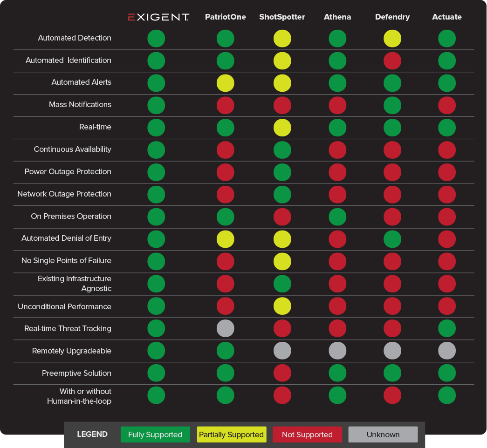Click PatriotOne's green dot for Remotely Upgradeable
Viewport: 487px width, 448px height.
coord(226,351)
